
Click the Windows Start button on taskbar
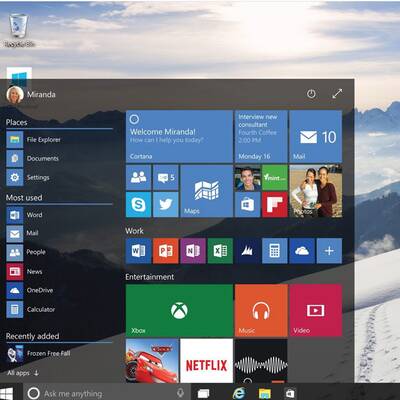pyautogui.click(x=7, y=393)
